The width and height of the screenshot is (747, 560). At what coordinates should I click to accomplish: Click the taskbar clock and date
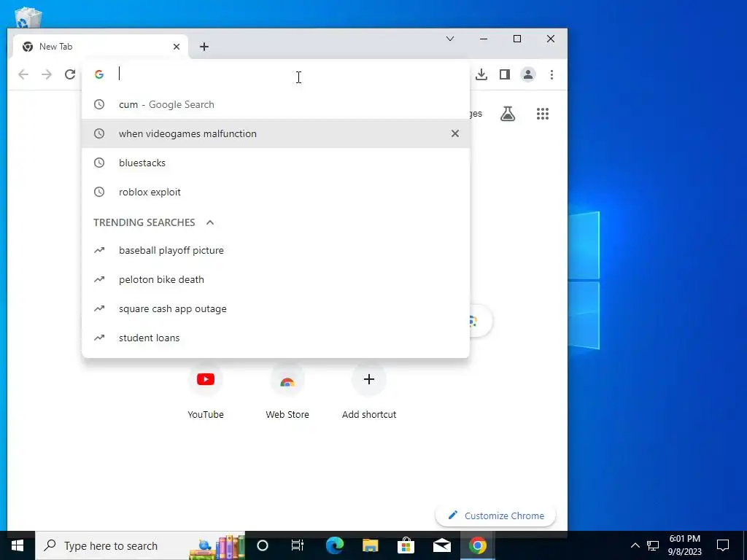click(x=684, y=545)
